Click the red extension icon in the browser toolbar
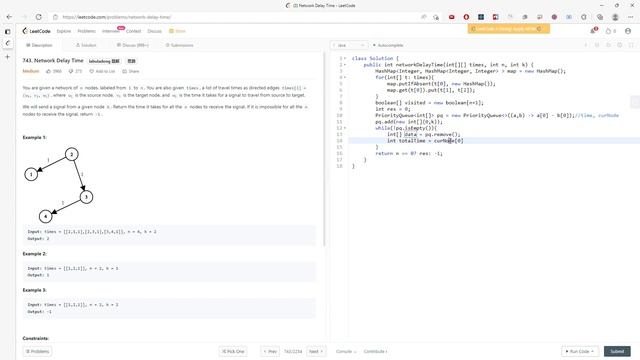Screen dimensions: 640x360 [x=451, y=17]
